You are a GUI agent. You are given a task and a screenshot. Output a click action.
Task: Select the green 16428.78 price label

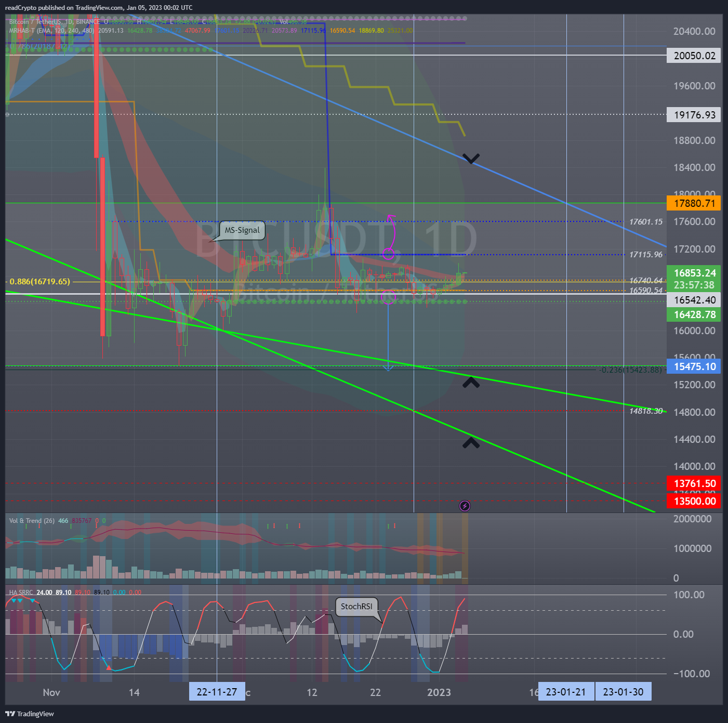pyautogui.click(x=694, y=314)
